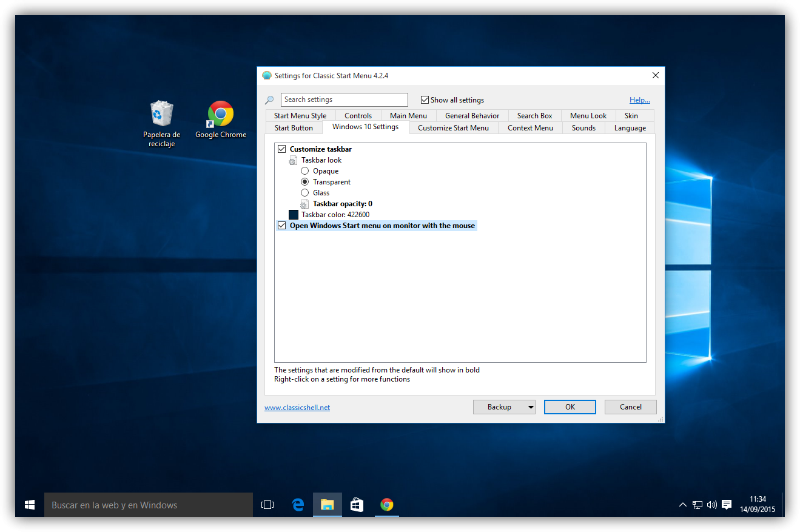800x532 pixels.
Task: Select the Taskbar look setting row
Action: (321, 160)
